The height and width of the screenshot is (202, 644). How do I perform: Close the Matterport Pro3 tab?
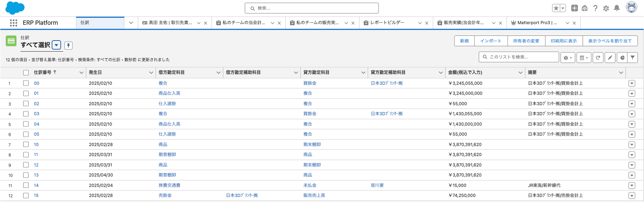574,23
